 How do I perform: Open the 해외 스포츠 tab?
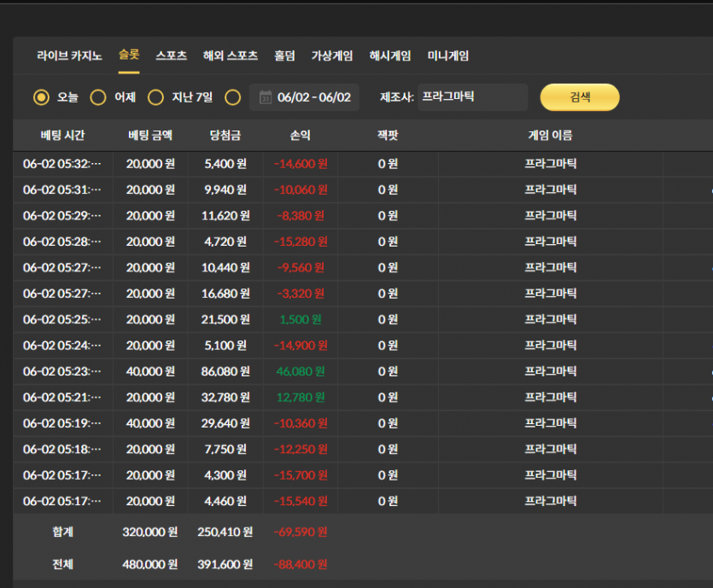pos(231,55)
